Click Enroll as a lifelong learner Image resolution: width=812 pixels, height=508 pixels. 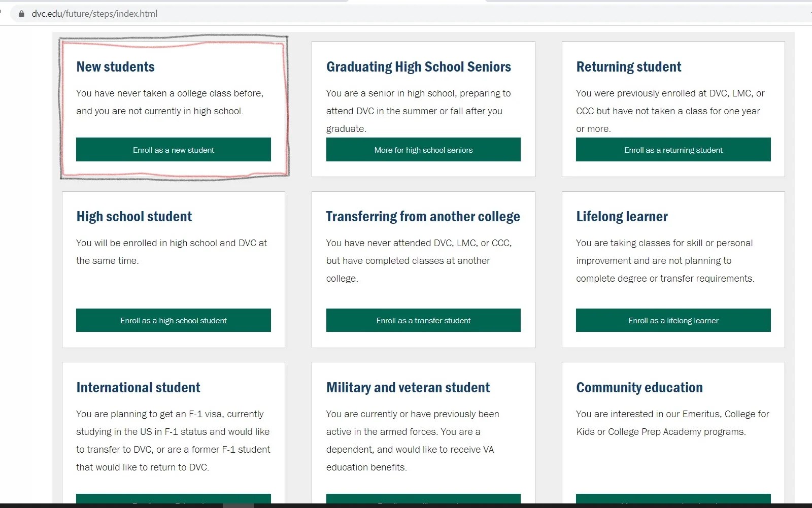(673, 320)
